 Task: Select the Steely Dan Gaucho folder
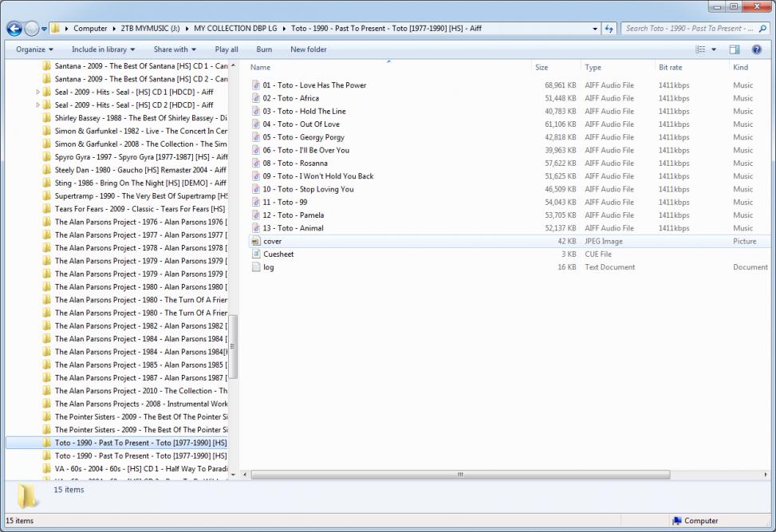(x=140, y=170)
